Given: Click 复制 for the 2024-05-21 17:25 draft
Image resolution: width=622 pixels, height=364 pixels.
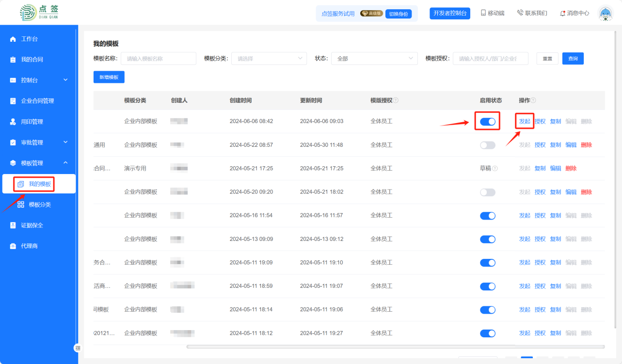Looking at the screenshot, I should point(540,168).
